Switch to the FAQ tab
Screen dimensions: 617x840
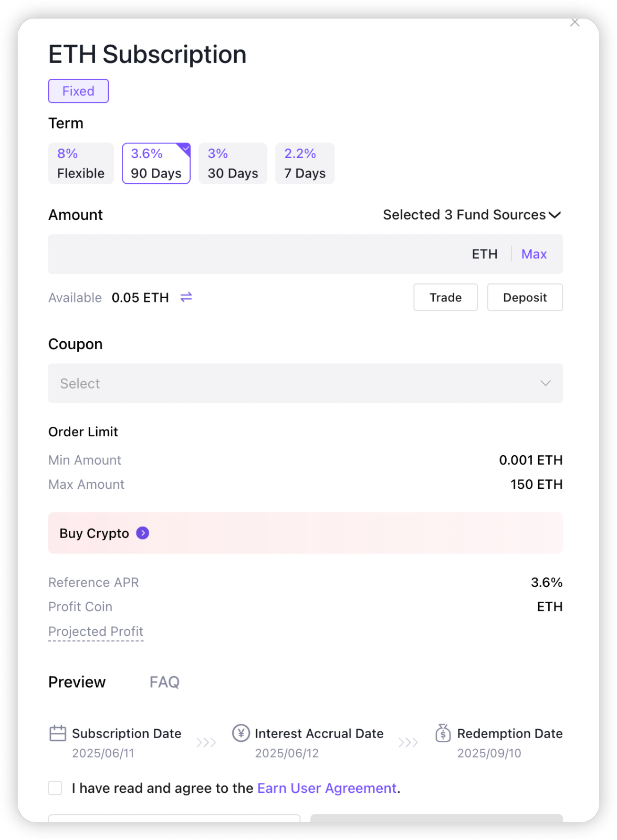[x=164, y=682]
